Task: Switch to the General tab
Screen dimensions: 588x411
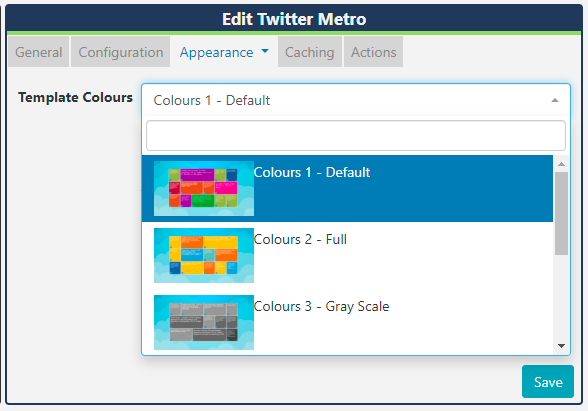Action: (x=39, y=52)
